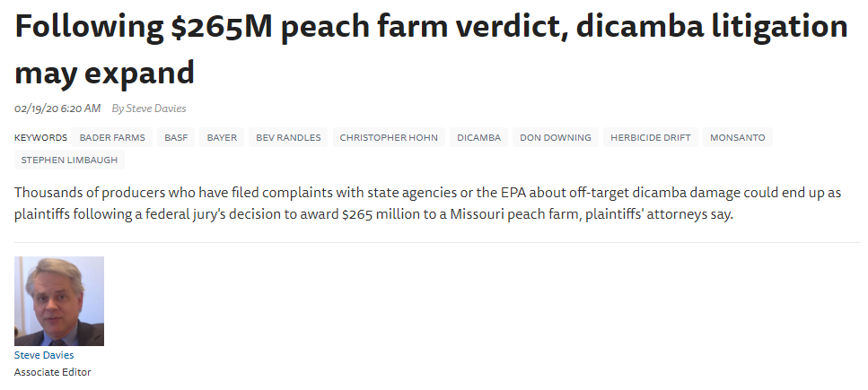
Task: Open the Steve Davies link below the photo
Action: pos(44,355)
